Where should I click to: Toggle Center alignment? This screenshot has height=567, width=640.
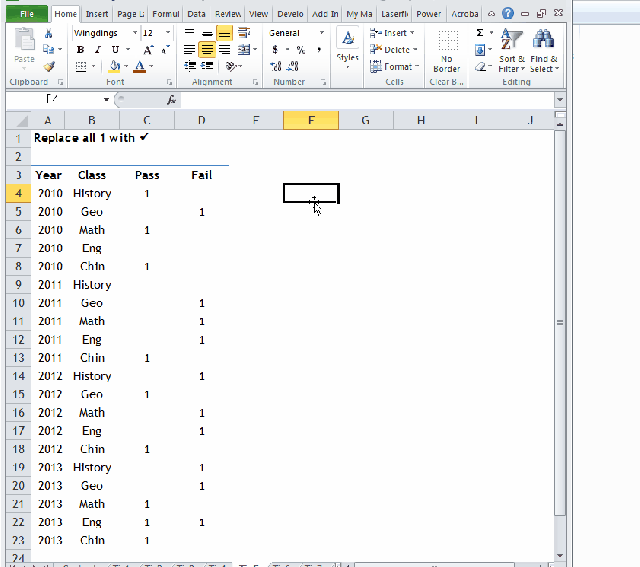(x=207, y=50)
